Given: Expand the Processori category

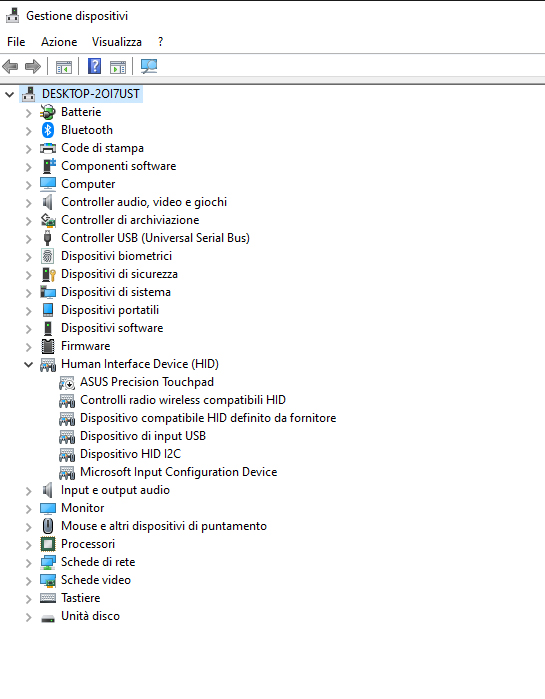Looking at the screenshot, I should (29, 545).
